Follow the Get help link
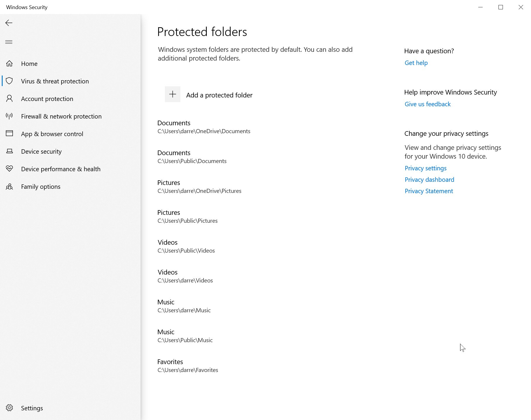Screen dimensions: 531x420 (x=416, y=63)
